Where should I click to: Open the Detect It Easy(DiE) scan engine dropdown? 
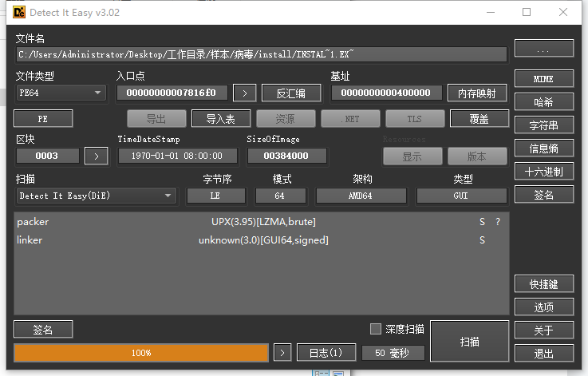97,196
